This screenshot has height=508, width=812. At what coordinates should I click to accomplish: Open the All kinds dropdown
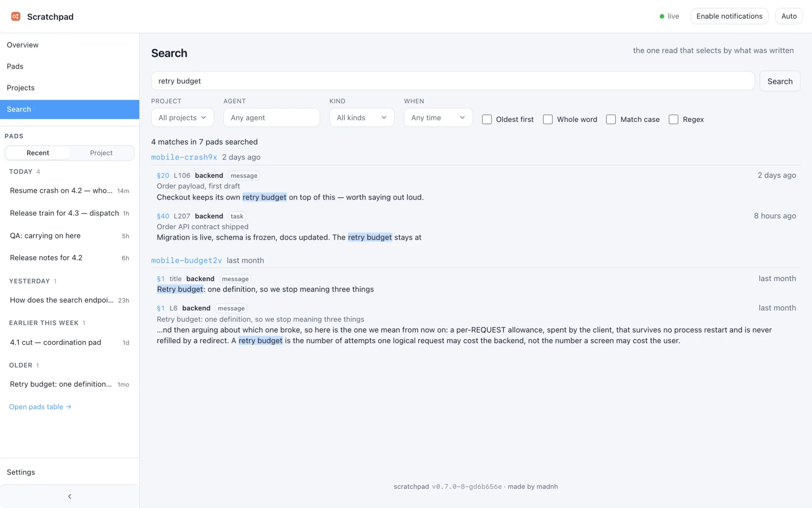click(x=362, y=117)
